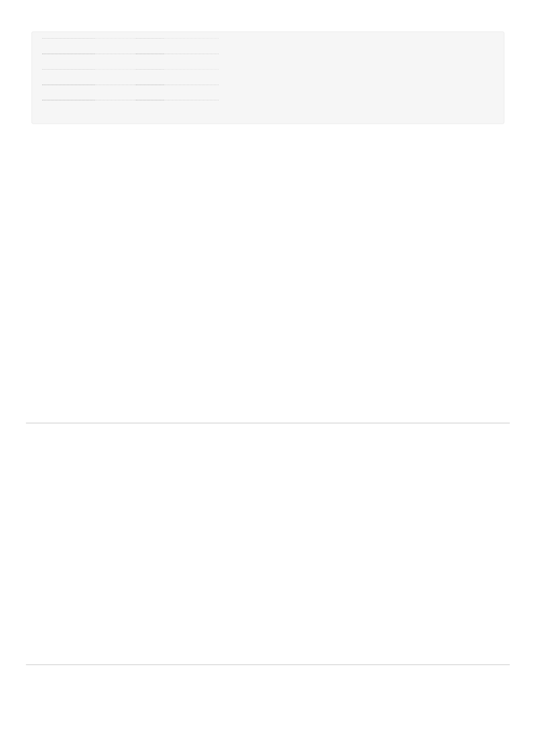Click the upper horizontal divider line
The height and width of the screenshot is (756, 534).
click(267, 423)
